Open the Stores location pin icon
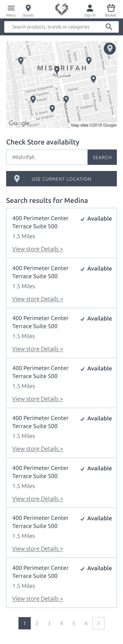This screenshot has height=644, width=123. pyautogui.click(x=28, y=8)
